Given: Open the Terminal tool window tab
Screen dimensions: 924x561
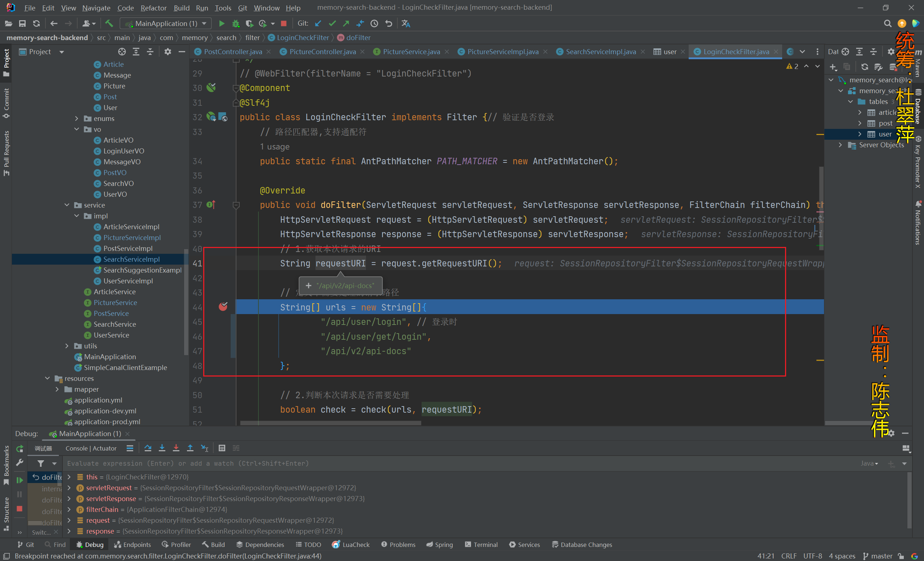Looking at the screenshot, I should click(x=481, y=544).
